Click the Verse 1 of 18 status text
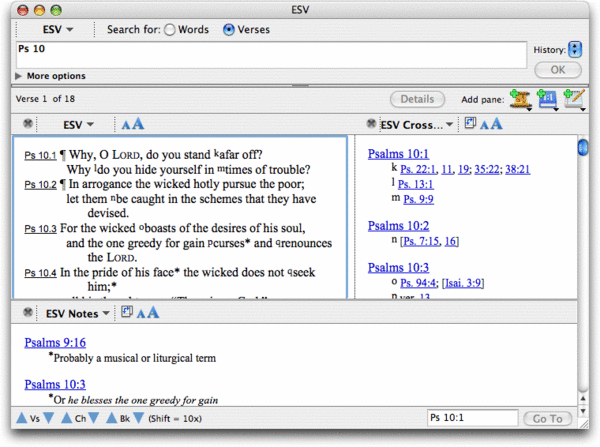The width and height of the screenshot is (600, 447). (x=45, y=99)
